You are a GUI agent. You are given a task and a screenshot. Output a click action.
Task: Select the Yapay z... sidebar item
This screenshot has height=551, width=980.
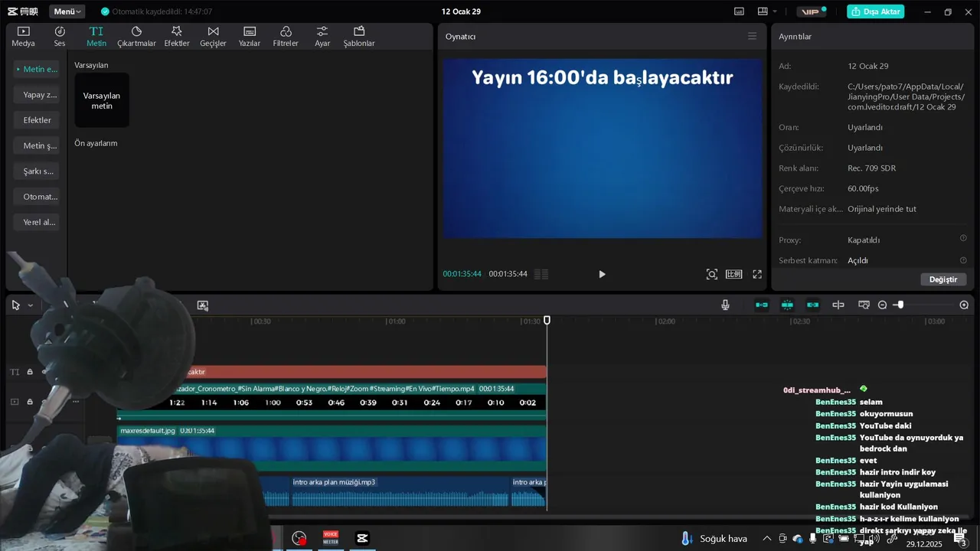pos(37,95)
